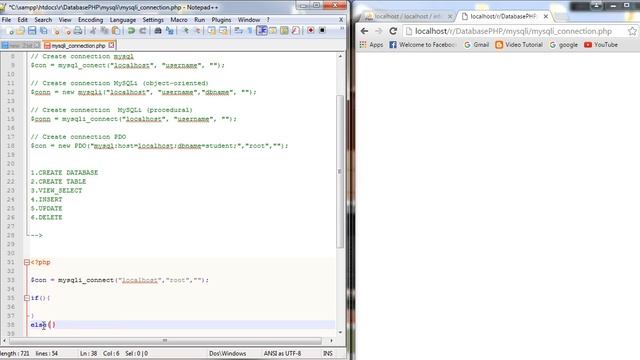The height and width of the screenshot is (360, 640).
Task: Open the YouTube bookmark
Action: pyautogui.click(x=601, y=45)
